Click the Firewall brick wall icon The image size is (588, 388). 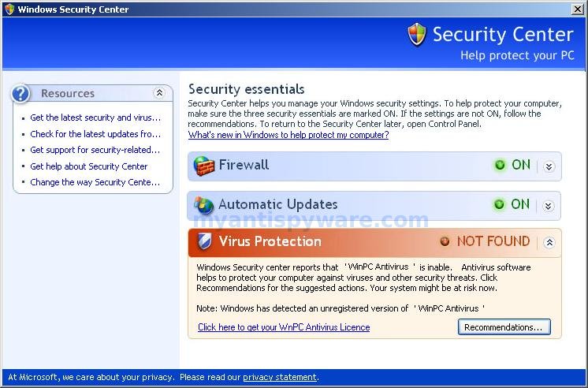(x=204, y=166)
